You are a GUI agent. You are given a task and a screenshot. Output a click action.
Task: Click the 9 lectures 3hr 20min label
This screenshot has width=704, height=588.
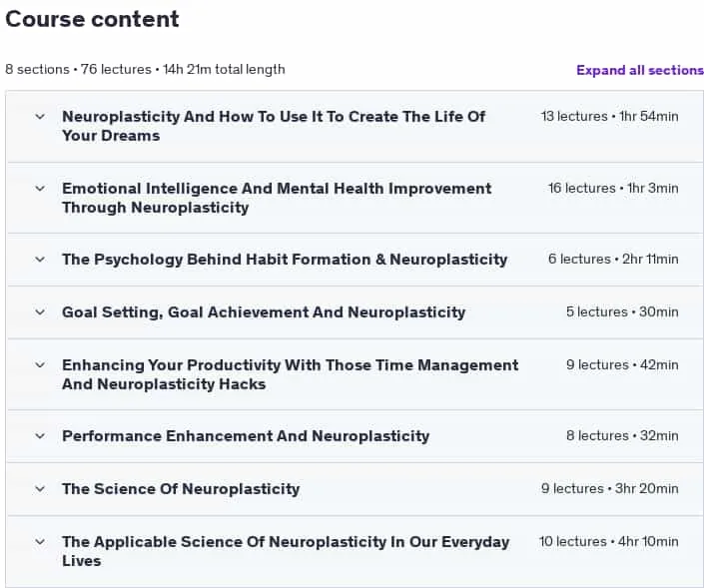click(610, 489)
